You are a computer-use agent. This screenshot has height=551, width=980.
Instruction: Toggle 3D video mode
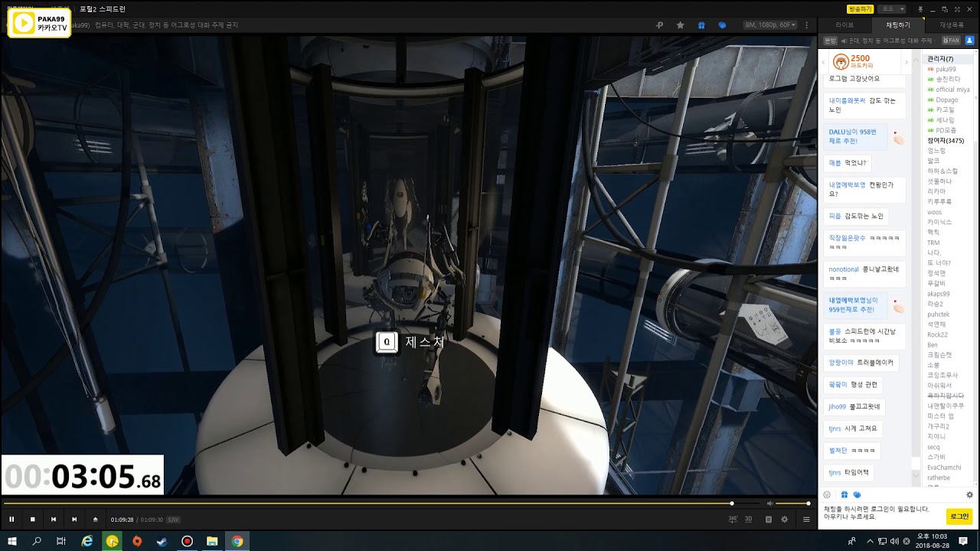(748, 519)
